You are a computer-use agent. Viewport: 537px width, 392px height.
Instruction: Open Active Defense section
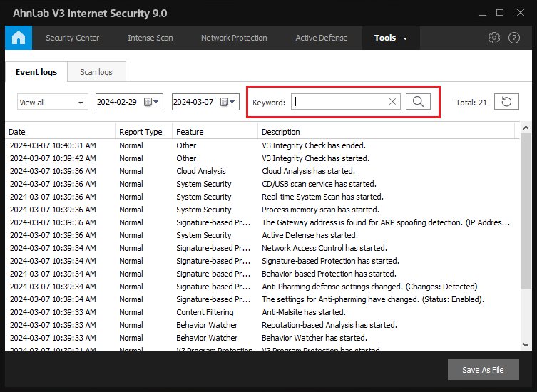pos(321,38)
